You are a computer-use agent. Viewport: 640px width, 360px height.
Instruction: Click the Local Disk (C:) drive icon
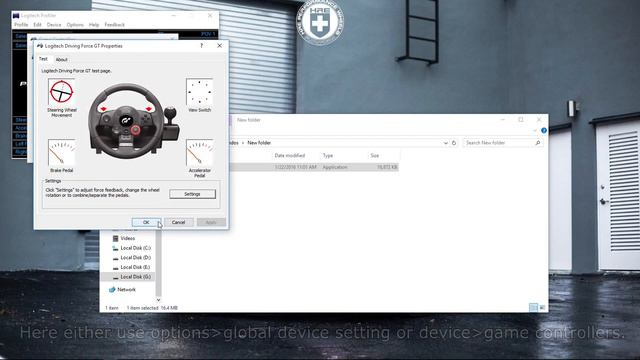116,248
